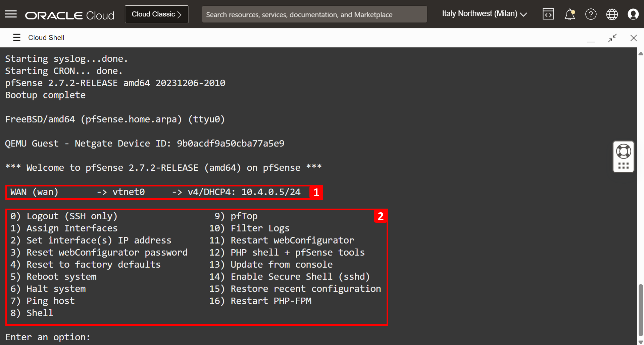The width and height of the screenshot is (644, 345).
Task: Click '15) Restore recent configuration' line
Action: (x=295, y=289)
